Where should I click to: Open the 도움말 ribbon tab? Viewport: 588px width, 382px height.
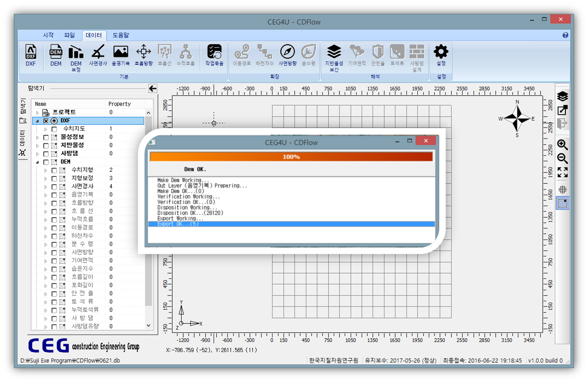(x=121, y=35)
